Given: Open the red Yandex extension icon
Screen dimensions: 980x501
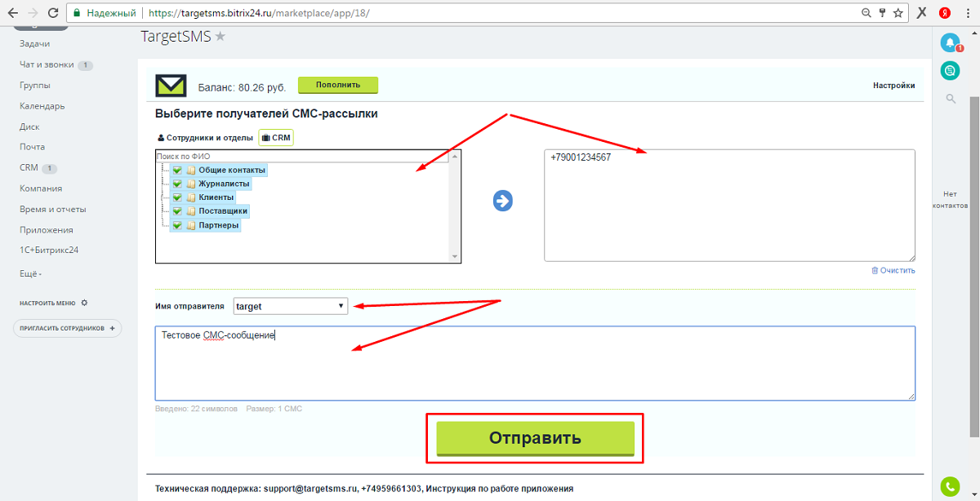Looking at the screenshot, I should point(944,13).
